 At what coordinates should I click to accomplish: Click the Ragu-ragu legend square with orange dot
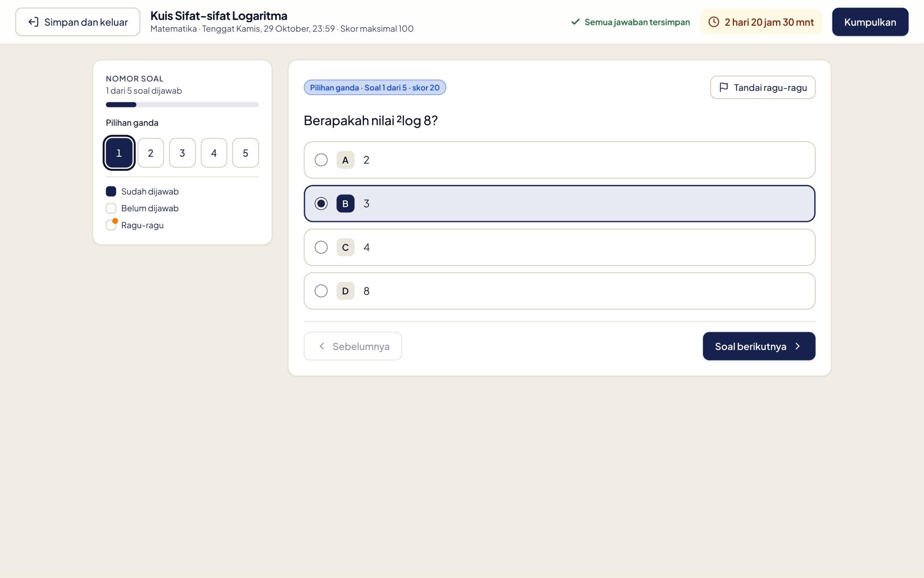click(x=111, y=225)
